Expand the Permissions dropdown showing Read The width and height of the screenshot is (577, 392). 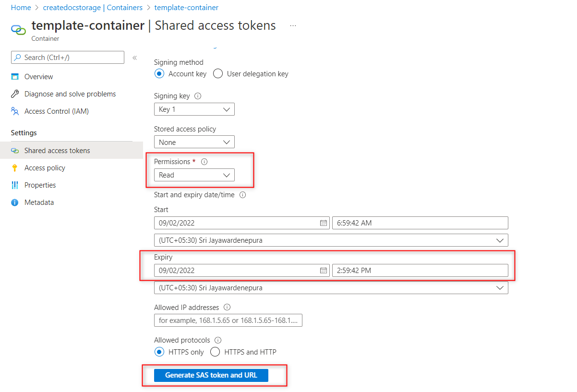point(194,175)
